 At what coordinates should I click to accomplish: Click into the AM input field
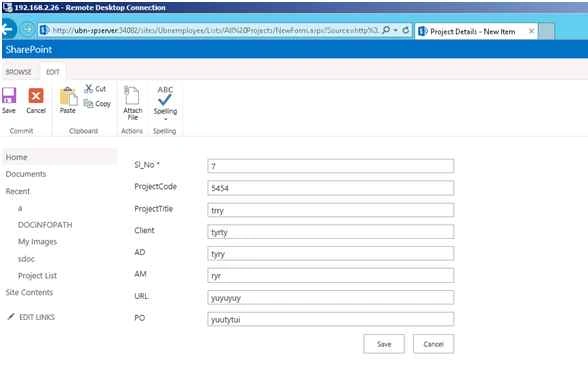click(331, 275)
